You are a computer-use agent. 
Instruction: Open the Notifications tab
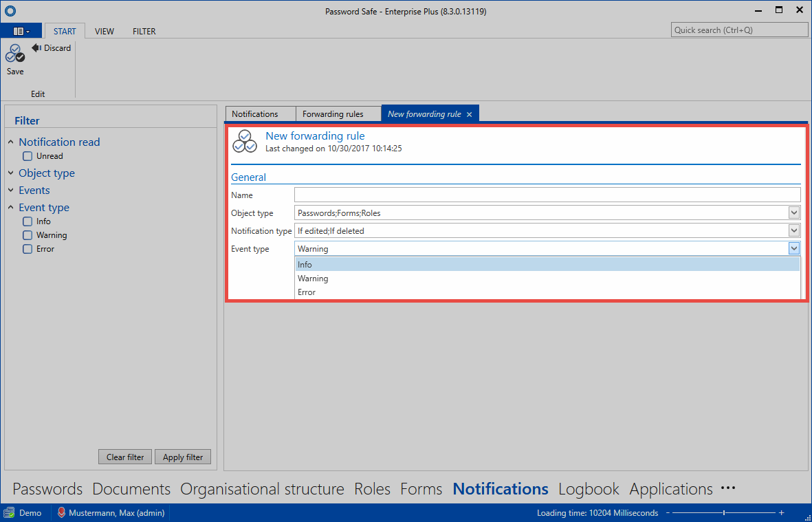coord(261,114)
